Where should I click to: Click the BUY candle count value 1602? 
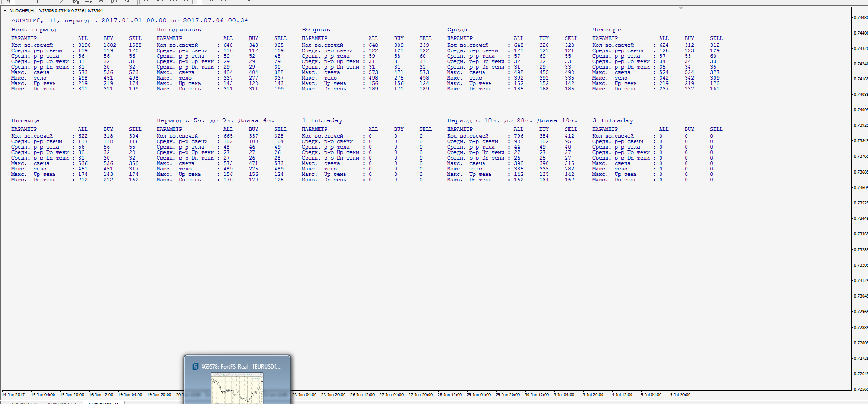point(110,45)
